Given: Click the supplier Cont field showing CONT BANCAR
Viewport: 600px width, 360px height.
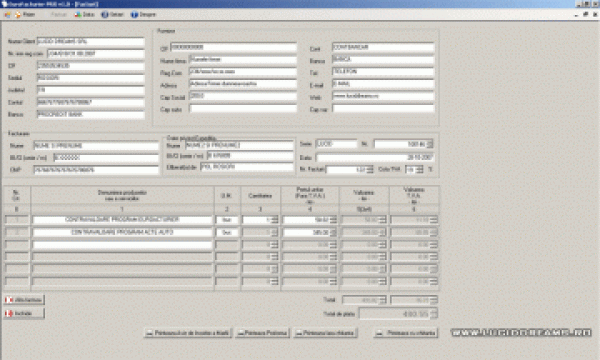Looking at the screenshot, I should pyautogui.click(x=383, y=47).
